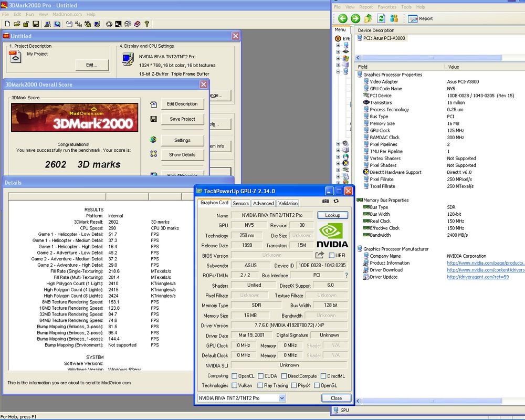
Task: Click the Show Details button
Action: click(x=182, y=155)
